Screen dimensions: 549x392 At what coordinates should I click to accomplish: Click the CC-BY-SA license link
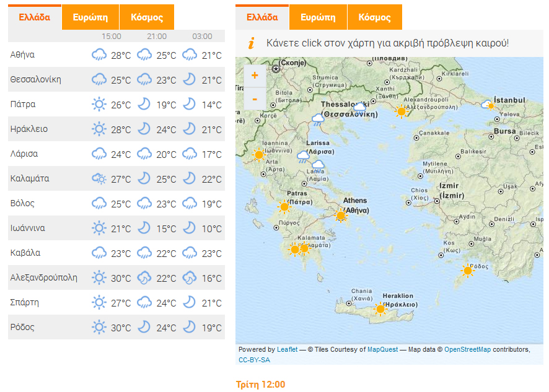pos(254,360)
